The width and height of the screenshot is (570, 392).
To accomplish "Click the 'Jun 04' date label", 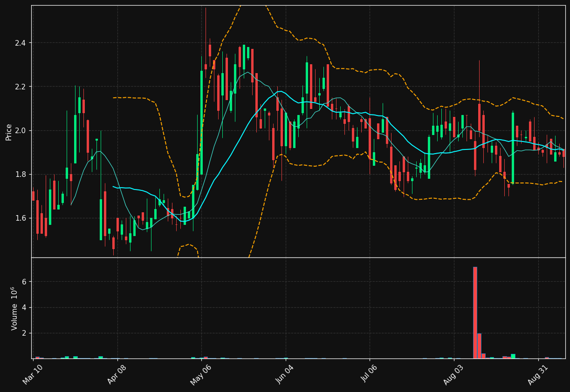I will [285, 374].
